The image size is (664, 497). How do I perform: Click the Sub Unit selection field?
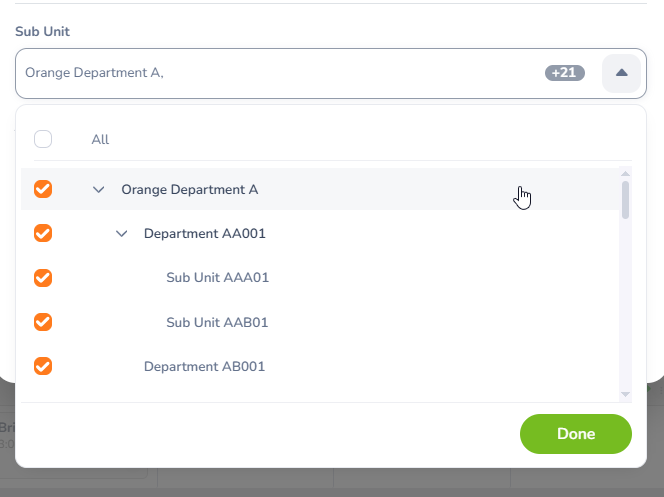coord(280,73)
